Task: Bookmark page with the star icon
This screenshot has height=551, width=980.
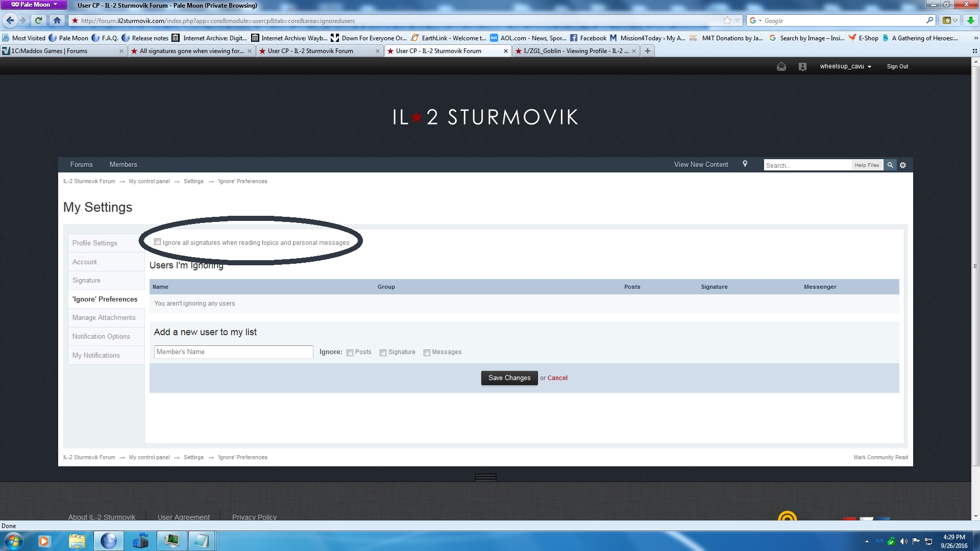Action: [727, 20]
